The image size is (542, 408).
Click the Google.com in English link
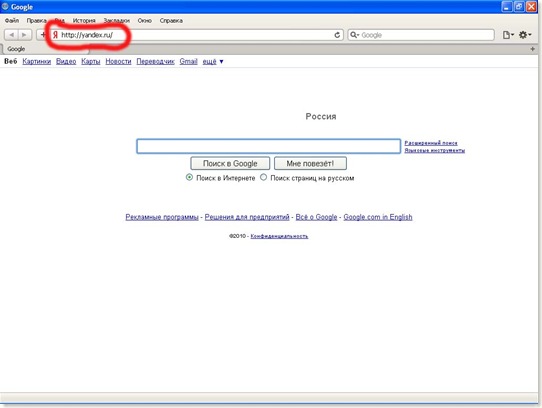378,217
